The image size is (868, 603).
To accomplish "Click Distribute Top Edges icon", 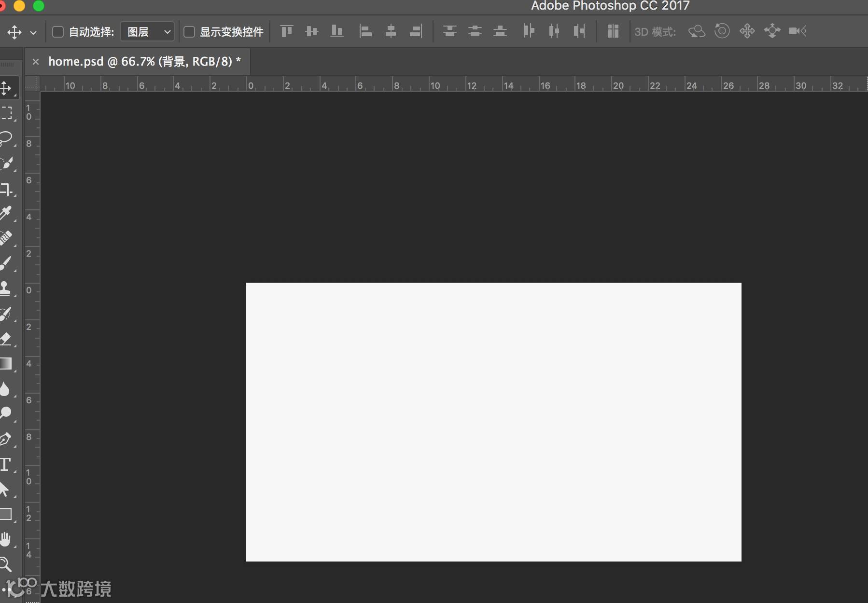I will [450, 31].
